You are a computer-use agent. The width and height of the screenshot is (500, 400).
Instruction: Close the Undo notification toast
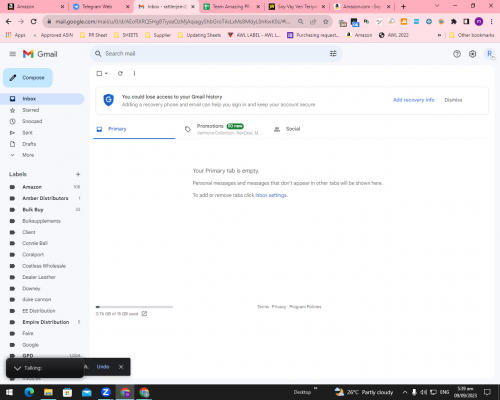(x=121, y=367)
